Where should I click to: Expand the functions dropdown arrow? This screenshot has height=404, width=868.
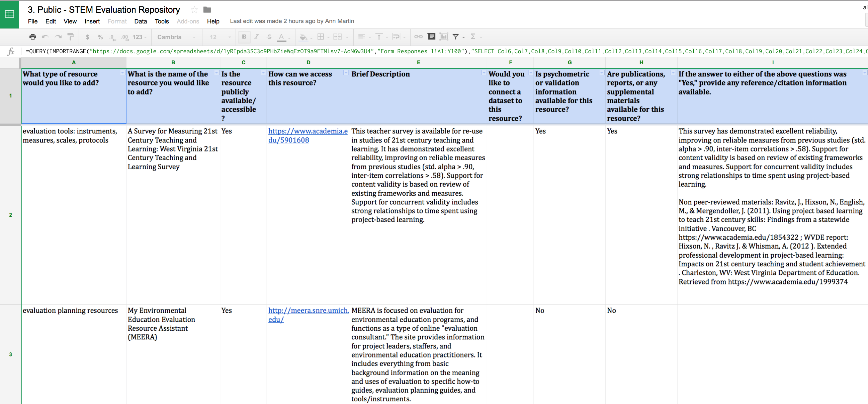(x=481, y=38)
